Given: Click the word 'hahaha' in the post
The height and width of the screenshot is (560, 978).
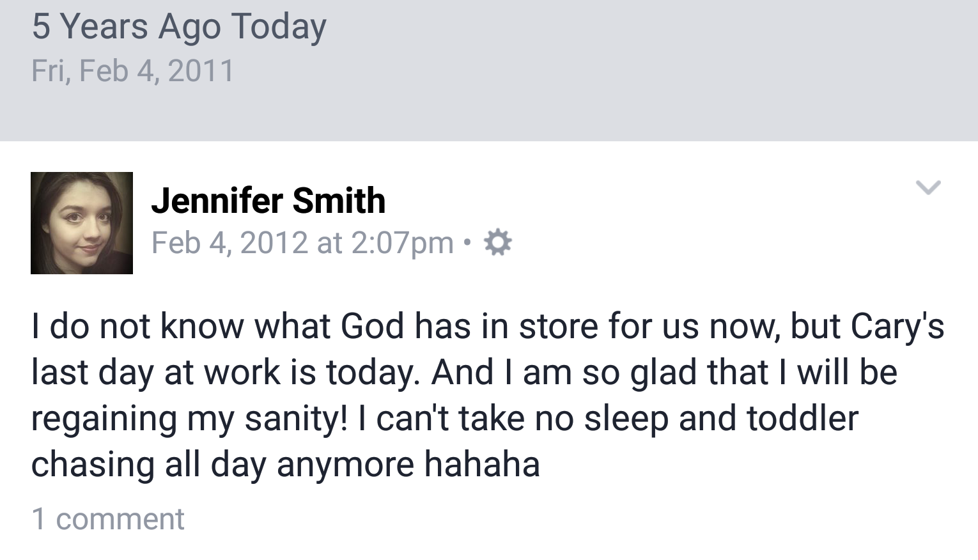Looking at the screenshot, I should [x=482, y=464].
